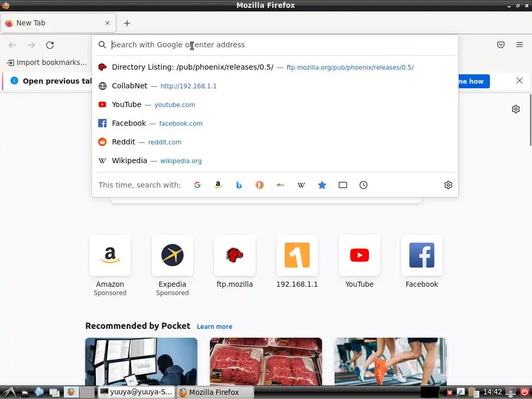Click the web browser globe launcher icon
Viewport: 532px width, 399px height.
point(38,392)
